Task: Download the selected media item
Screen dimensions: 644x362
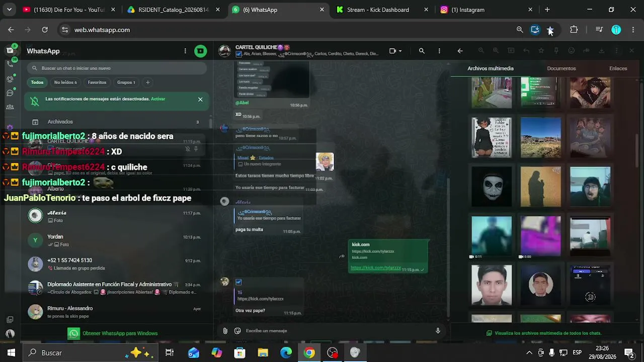Action: 601,51
